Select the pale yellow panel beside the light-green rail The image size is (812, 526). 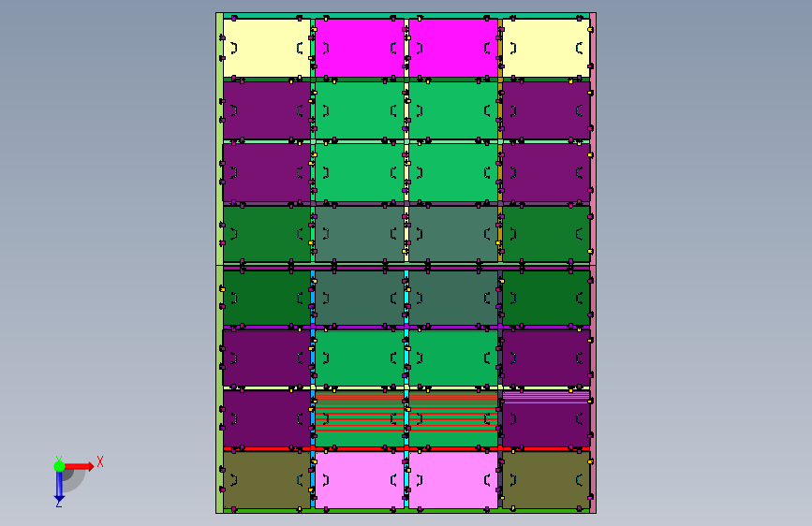267,48
